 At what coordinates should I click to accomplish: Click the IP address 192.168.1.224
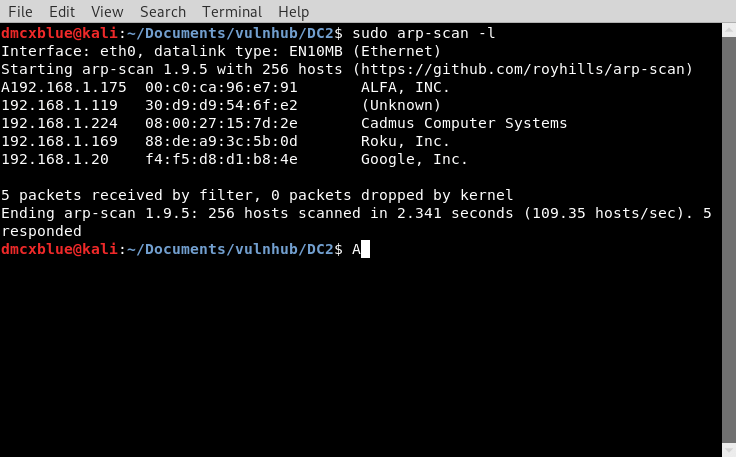click(59, 123)
